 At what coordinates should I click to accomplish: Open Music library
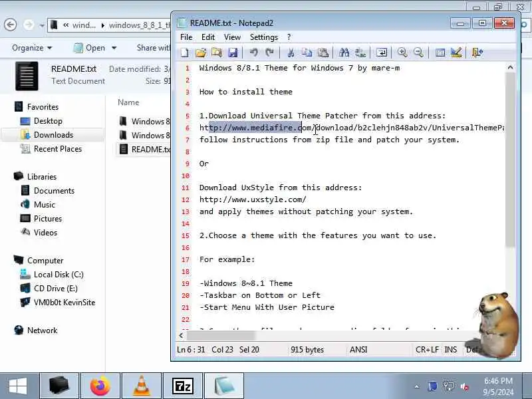point(45,205)
